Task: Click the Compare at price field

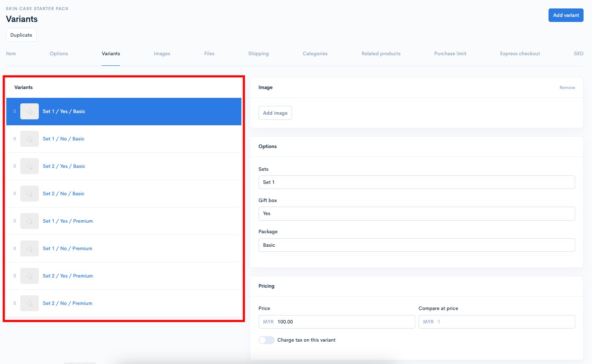Action: (497, 322)
